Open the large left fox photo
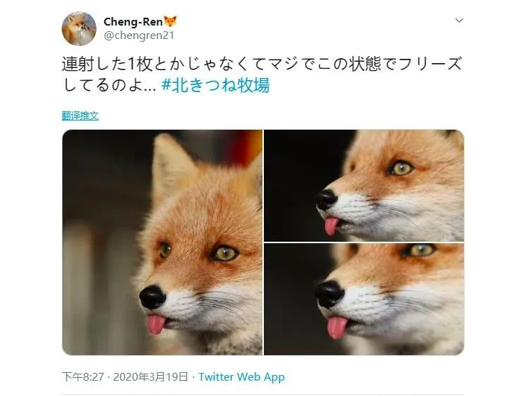Viewport: 532px width, 397px height. [x=162, y=242]
